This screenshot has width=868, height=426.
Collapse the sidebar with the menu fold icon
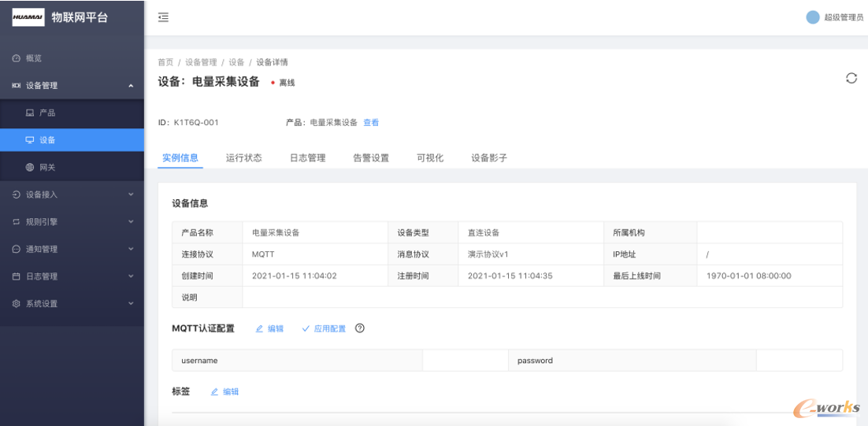coord(163,17)
